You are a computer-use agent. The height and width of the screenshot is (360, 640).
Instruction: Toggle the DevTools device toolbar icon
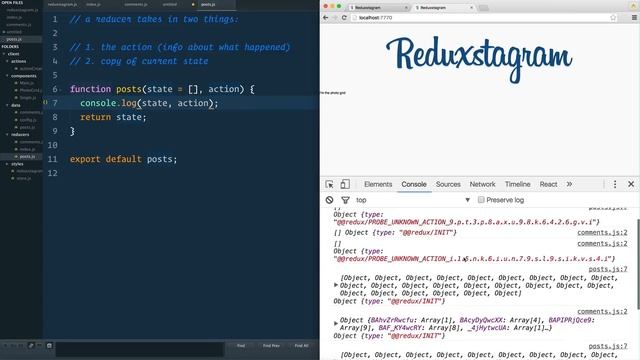pos(345,184)
